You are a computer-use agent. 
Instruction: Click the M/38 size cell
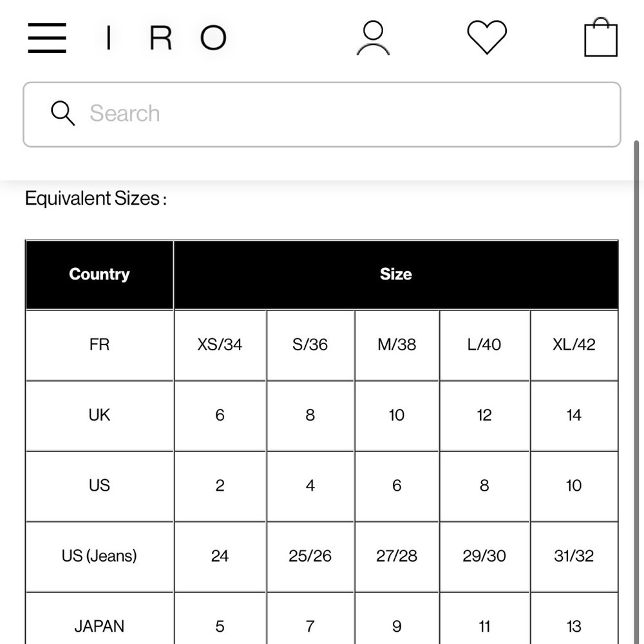tap(397, 345)
